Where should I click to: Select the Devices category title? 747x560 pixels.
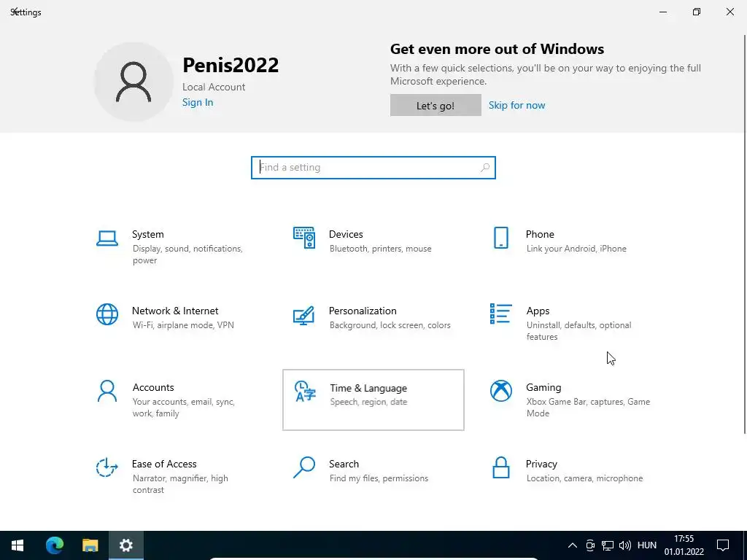pos(346,234)
